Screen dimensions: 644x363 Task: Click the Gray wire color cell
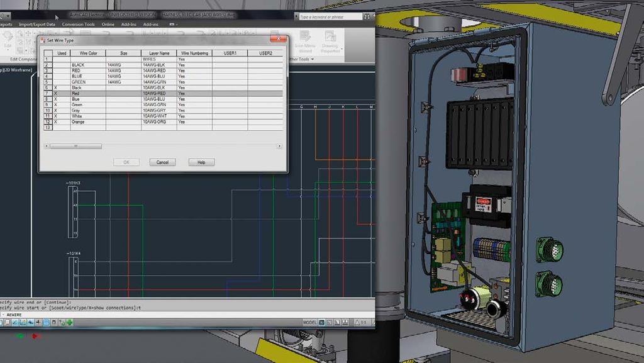88,111
